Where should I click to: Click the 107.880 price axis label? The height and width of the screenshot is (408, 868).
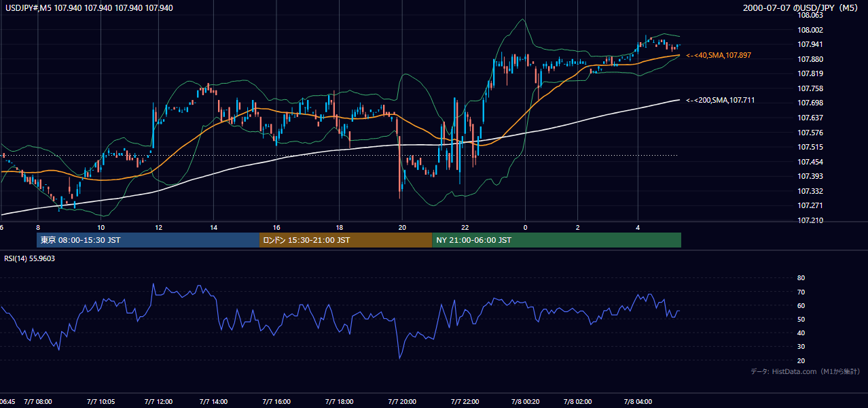pos(810,59)
